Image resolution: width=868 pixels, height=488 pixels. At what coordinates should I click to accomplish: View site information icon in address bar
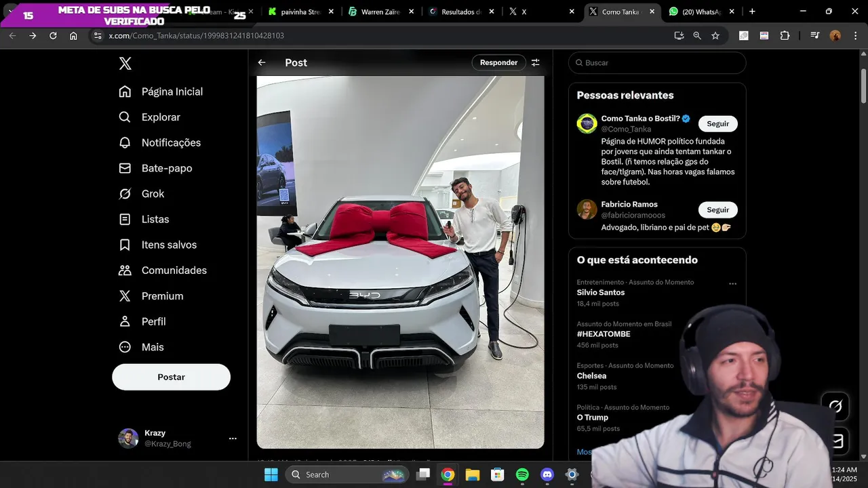click(x=98, y=35)
